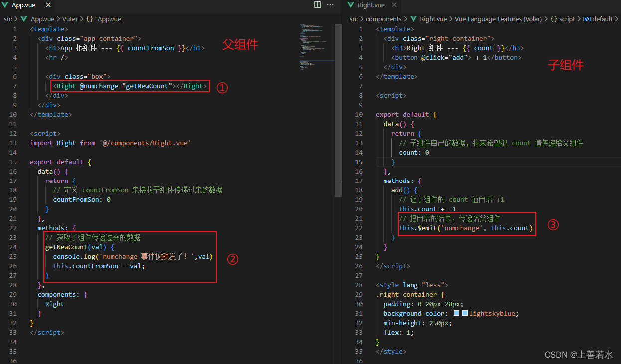Click the .right-container selector line
Screen dimensions: 621x364
pyautogui.click(x=410, y=295)
